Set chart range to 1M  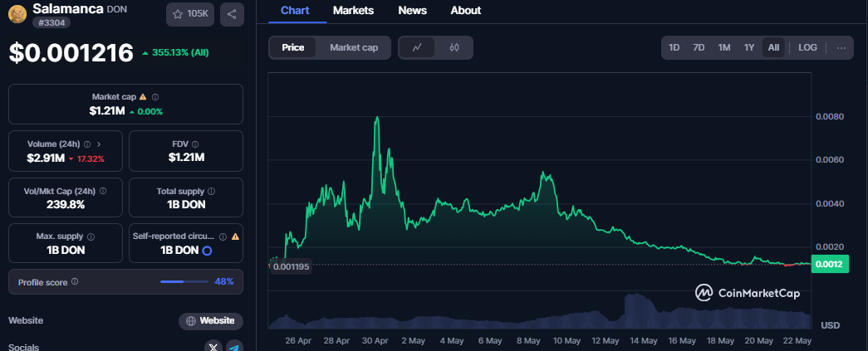[x=724, y=47]
